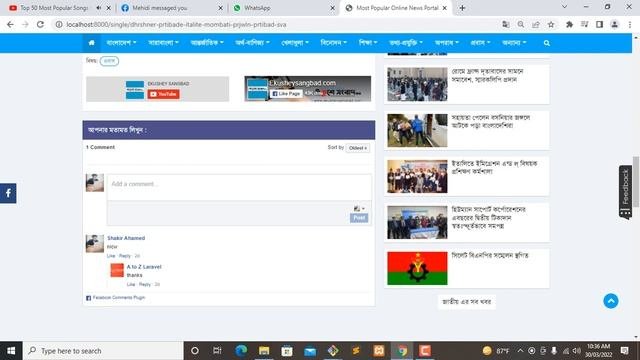Click the home icon in the news navbar
The height and width of the screenshot is (360, 640).
point(91,43)
